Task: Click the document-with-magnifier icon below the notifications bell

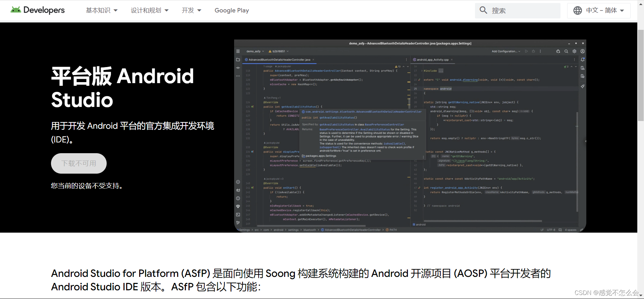Action: (583, 68)
